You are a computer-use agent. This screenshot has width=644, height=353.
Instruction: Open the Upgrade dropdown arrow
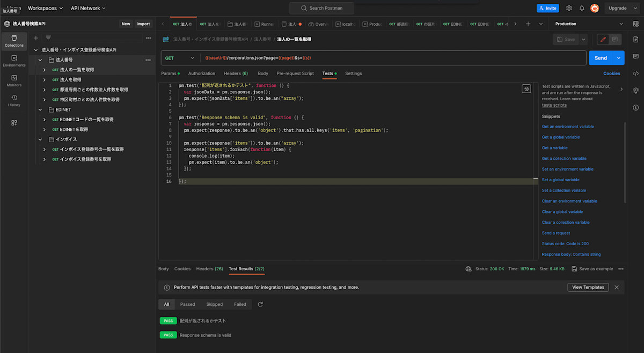(636, 8)
